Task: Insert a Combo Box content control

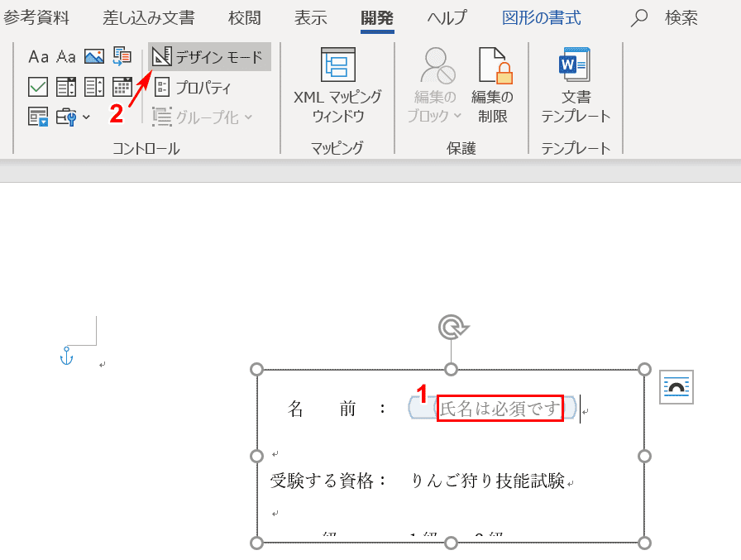Action: 65,87
